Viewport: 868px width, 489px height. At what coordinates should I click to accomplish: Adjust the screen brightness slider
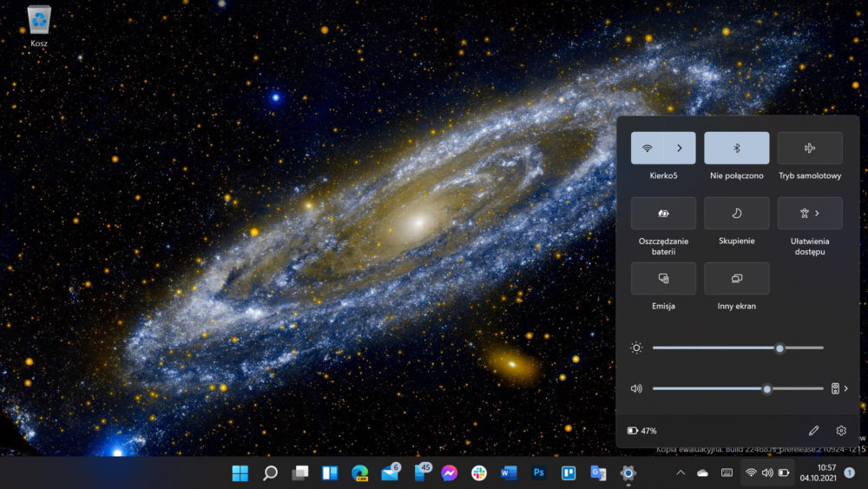[x=738, y=348]
